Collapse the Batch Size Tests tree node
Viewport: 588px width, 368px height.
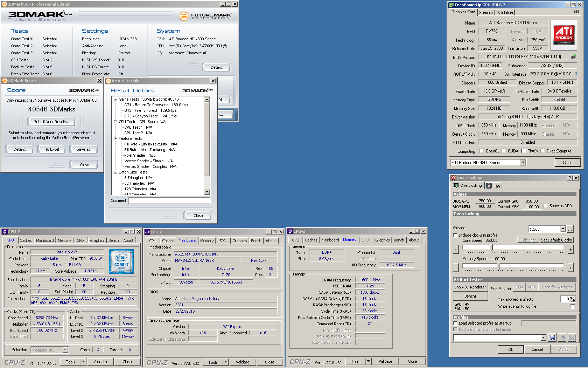[115, 172]
